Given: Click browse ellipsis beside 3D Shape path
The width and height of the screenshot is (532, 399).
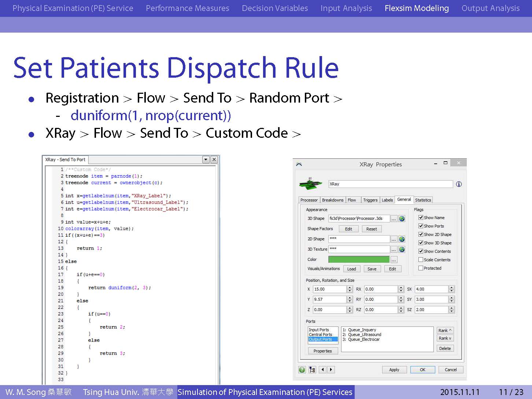Looking at the screenshot, I should coord(394,219).
